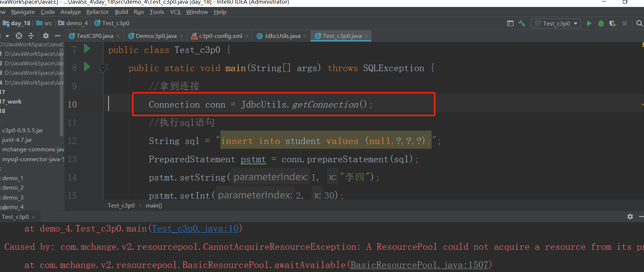Open BasicResourcePool.java:1507 stack trace link
The height and width of the screenshot is (272, 644).
(419, 265)
